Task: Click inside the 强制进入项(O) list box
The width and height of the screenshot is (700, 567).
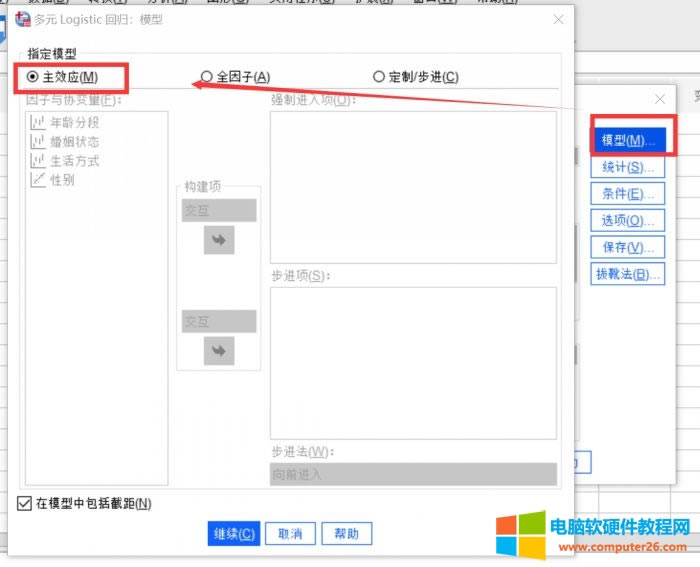Action: click(x=413, y=188)
